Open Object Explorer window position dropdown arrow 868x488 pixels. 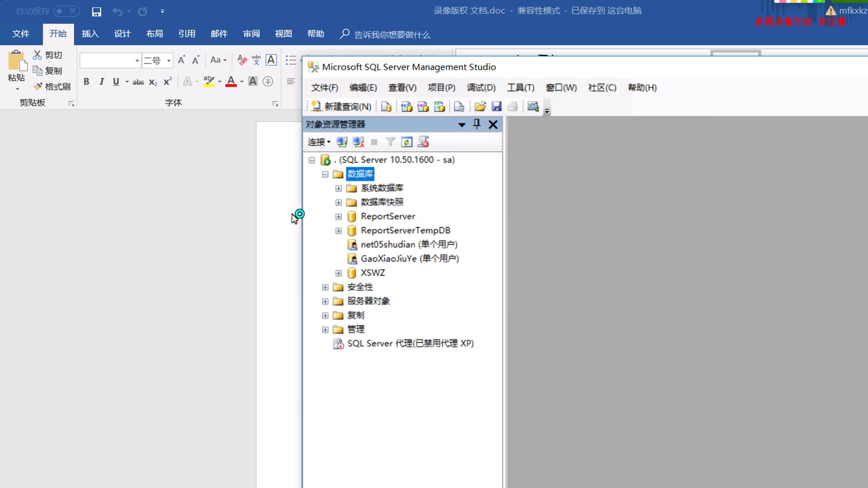[462, 125]
